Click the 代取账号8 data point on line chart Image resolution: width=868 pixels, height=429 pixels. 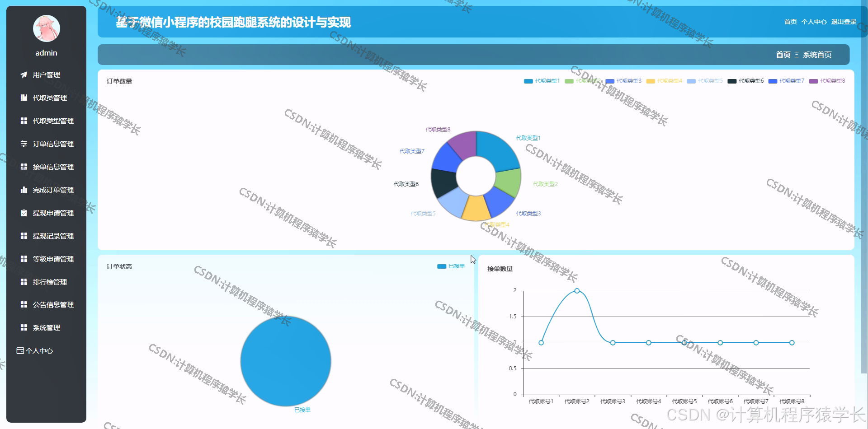[792, 343]
